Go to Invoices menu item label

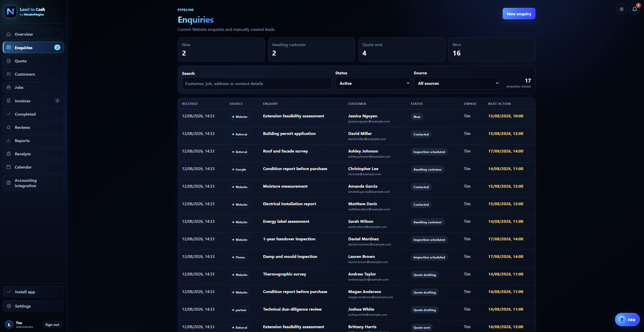pyautogui.click(x=22, y=101)
